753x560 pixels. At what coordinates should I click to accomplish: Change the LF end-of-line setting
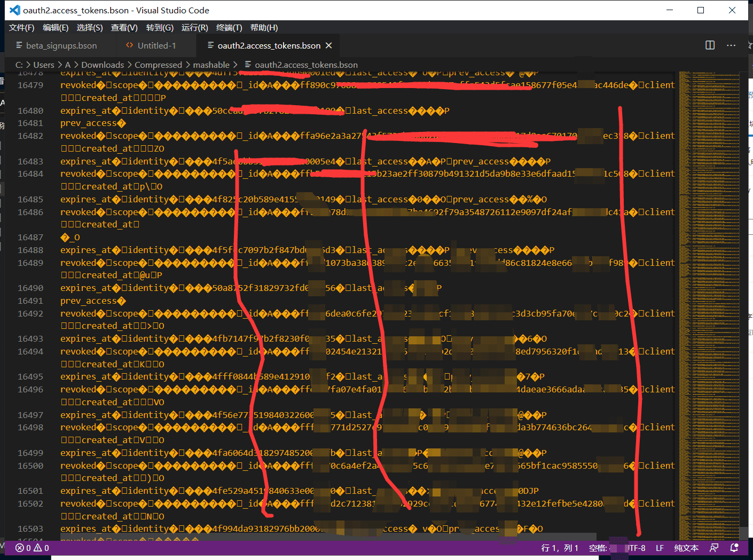pyautogui.click(x=660, y=548)
